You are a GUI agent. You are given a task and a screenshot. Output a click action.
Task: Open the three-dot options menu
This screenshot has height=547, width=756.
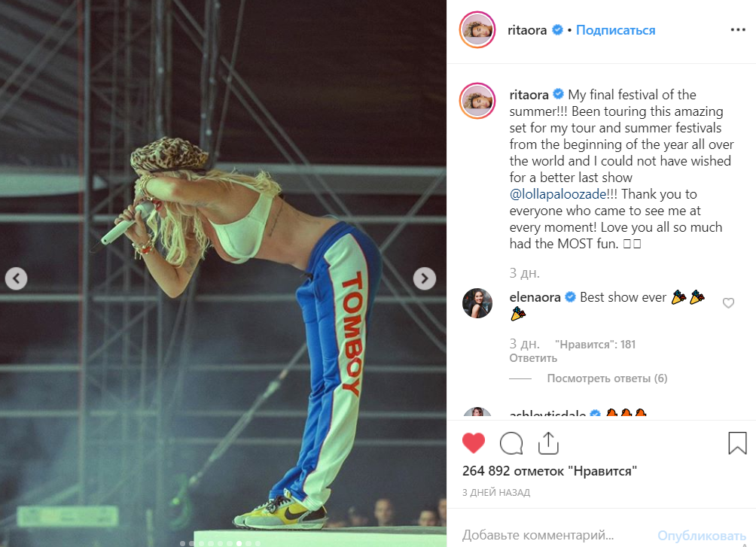pyautogui.click(x=738, y=30)
